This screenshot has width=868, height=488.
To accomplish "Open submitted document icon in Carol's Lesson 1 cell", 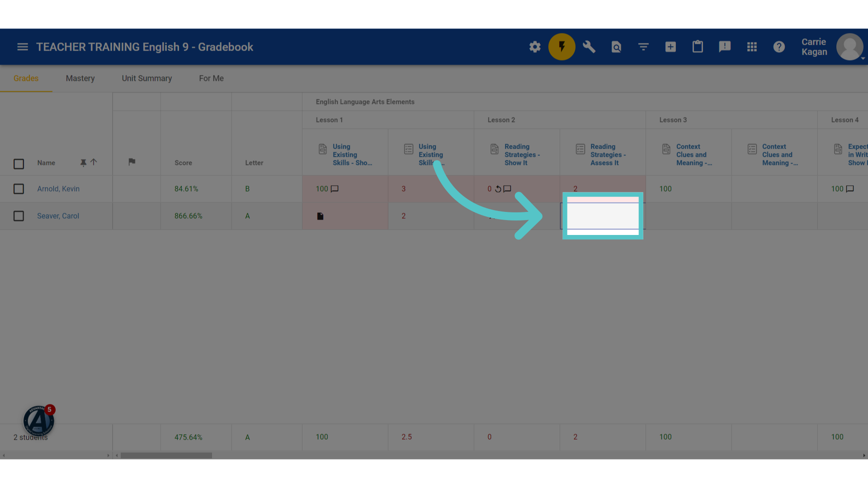I will point(320,216).
